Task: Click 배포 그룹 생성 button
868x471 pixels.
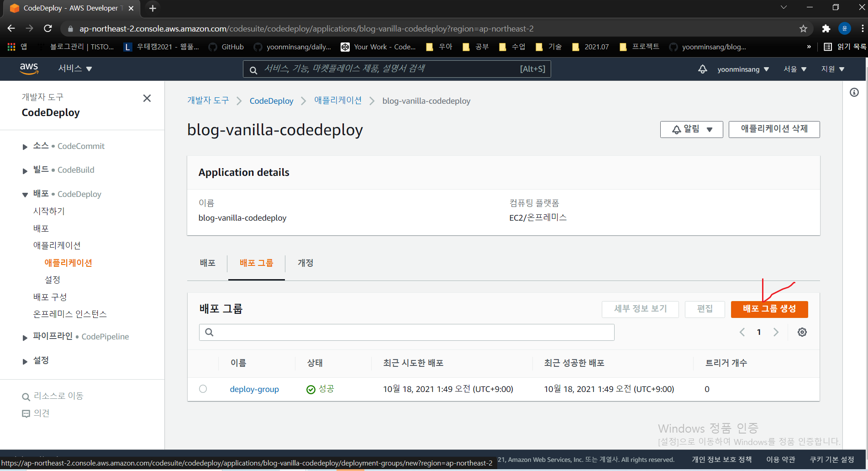Action: pyautogui.click(x=769, y=309)
